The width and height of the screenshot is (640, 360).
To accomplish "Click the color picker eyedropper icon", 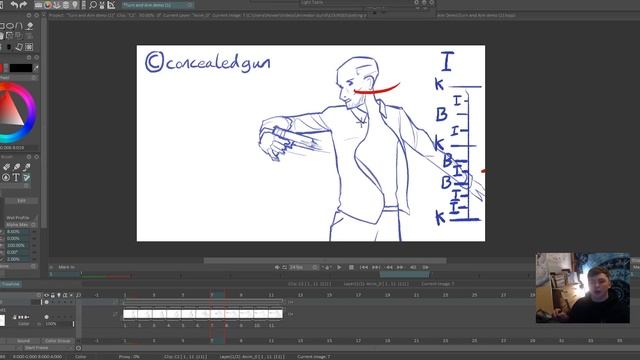I will 36,68.
